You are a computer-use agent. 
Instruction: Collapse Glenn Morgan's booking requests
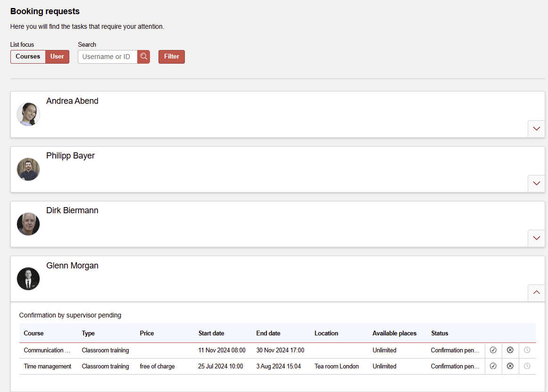(536, 292)
